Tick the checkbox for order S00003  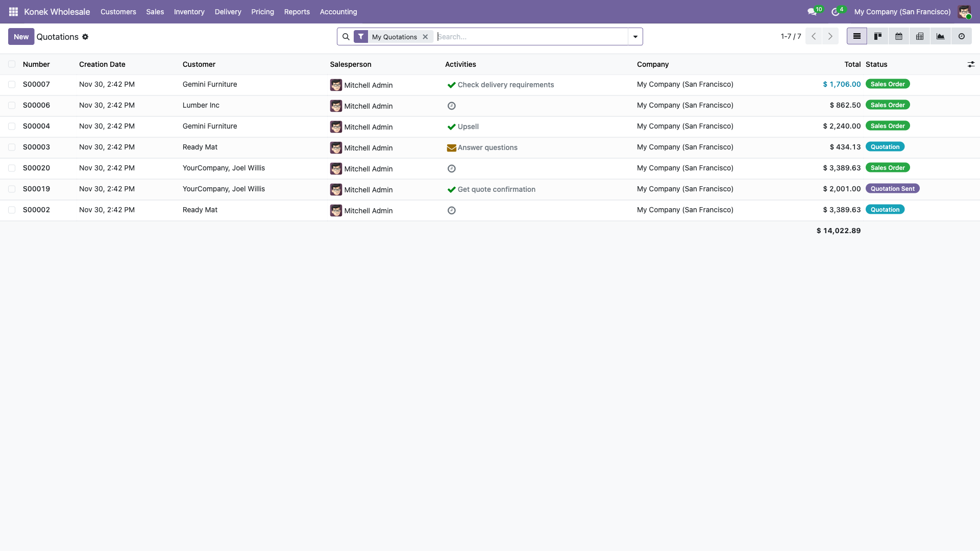click(x=12, y=147)
